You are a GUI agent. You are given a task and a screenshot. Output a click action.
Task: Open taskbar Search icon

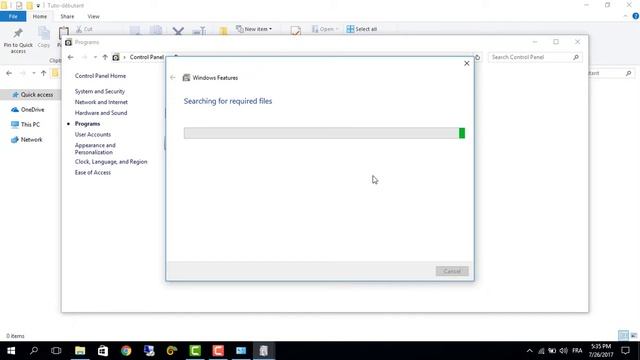(x=34, y=351)
